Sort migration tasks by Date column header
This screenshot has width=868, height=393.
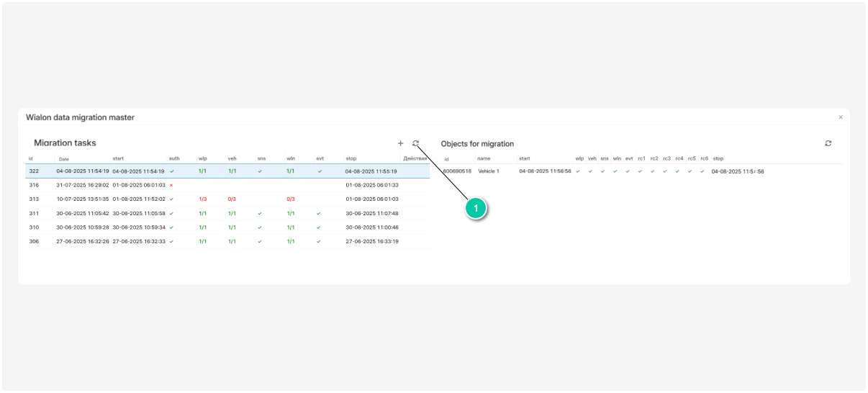64,159
